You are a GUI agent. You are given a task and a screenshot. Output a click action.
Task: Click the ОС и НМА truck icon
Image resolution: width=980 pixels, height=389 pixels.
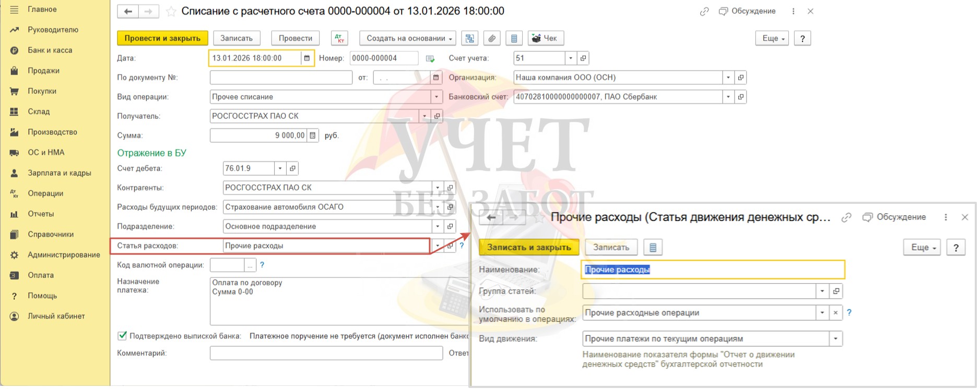tap(14, 152)
